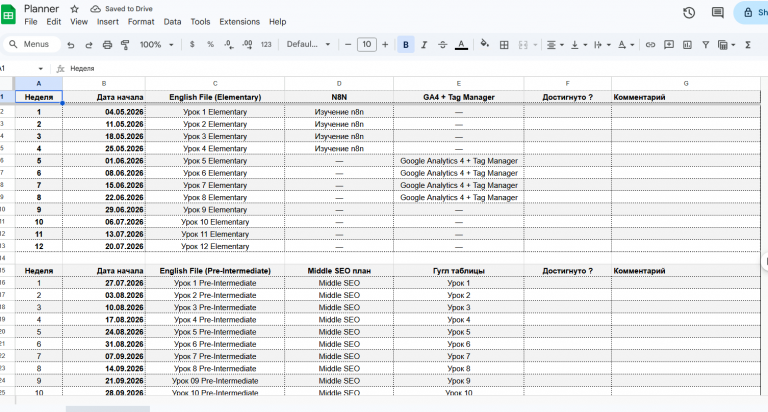Increase font size plus button

point(385,45)
